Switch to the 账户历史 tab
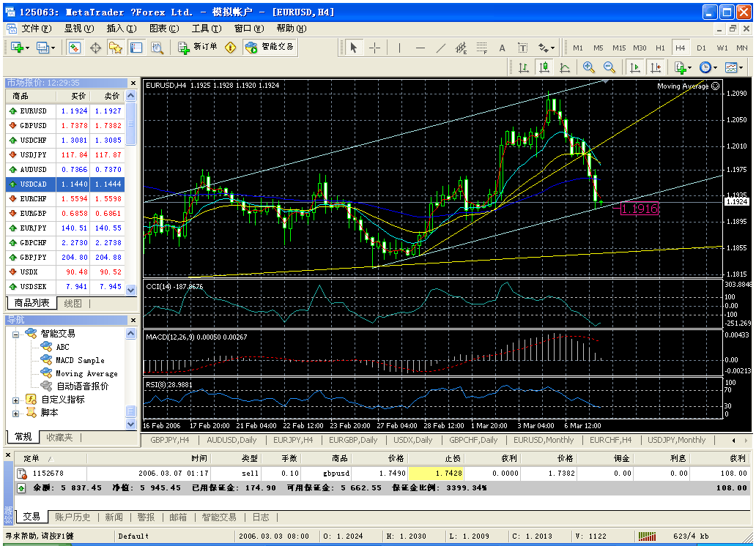Viewport: 756px width, 546px height. pyautogui.click(x=73, y=517)
